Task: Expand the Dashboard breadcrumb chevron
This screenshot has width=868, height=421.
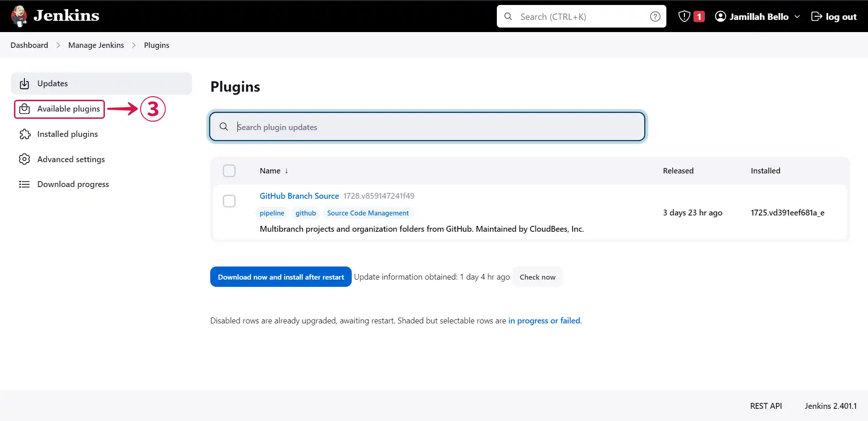Action: [x=58, y=45]
